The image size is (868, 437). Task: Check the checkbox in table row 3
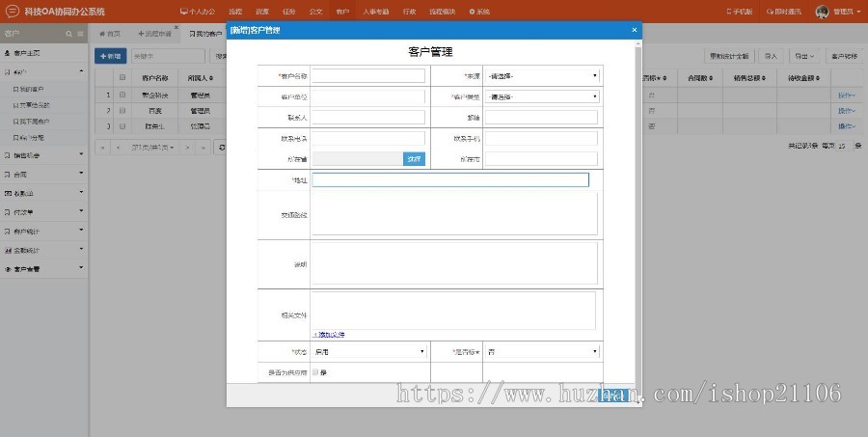122,125
